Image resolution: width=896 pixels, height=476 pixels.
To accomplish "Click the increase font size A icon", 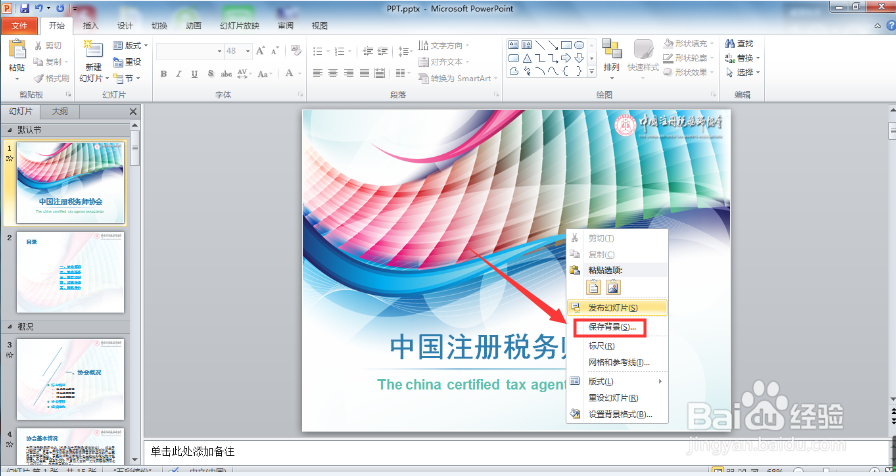I will (x=261, y=51).
